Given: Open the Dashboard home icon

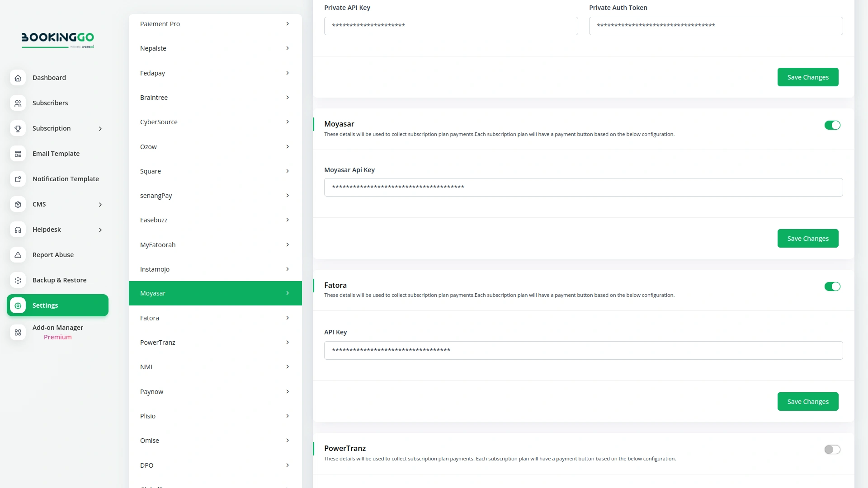Looking at the screenshot, I should coord(18,78).
